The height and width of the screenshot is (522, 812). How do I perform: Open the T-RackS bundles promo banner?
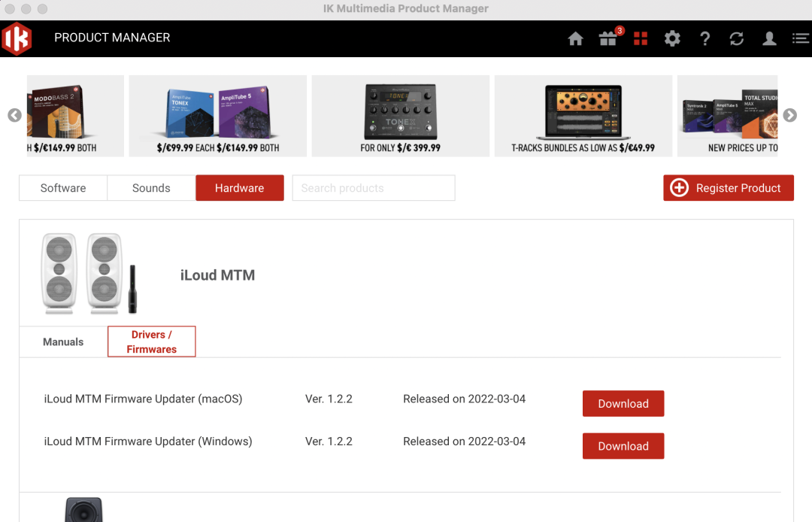click(x=583, y=116)
